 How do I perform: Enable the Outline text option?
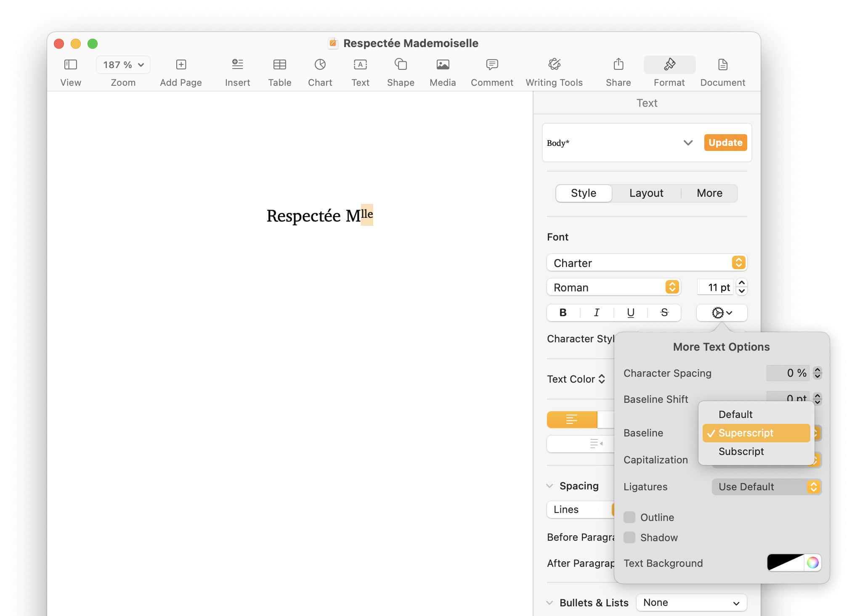(630, 517)
